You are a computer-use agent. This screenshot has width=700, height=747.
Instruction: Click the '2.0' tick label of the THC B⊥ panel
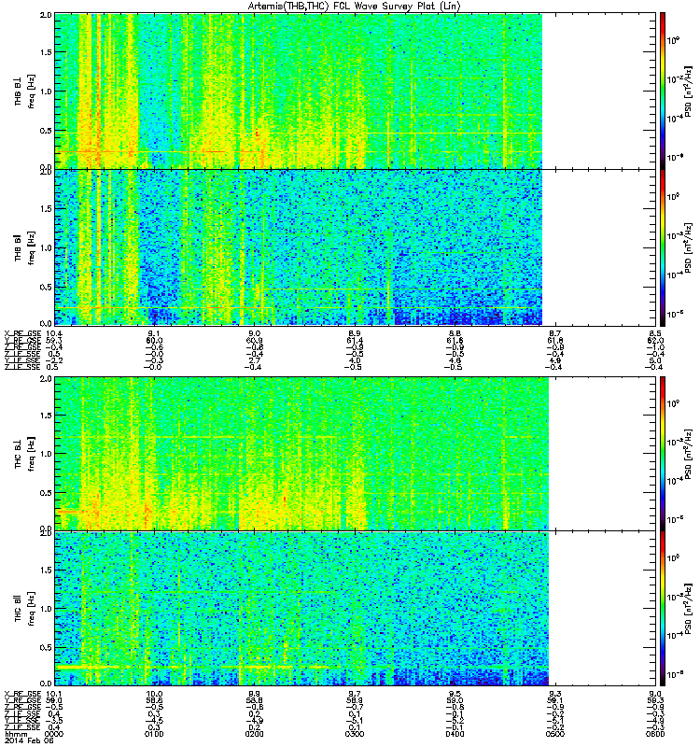coord(46,379)
